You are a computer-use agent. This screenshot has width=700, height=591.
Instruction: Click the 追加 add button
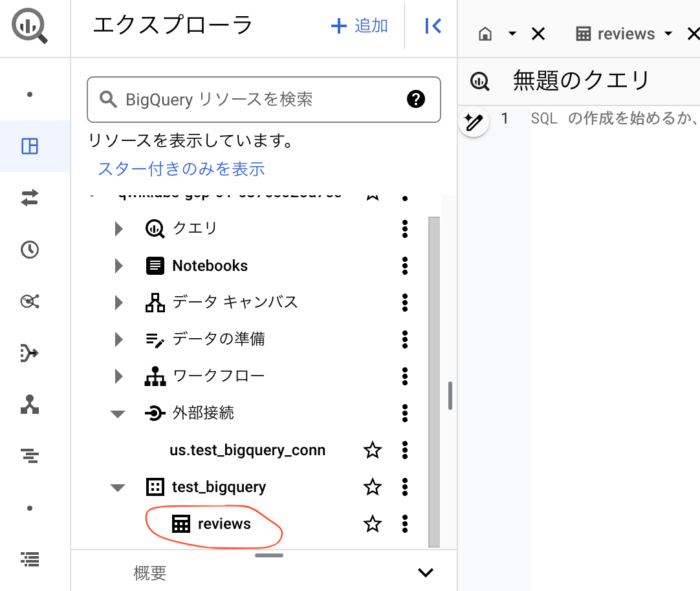(x=359, y=26)
